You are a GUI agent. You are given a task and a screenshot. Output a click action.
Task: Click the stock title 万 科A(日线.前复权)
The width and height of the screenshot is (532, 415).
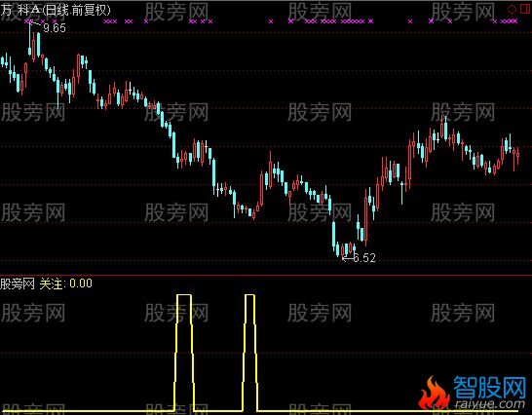click(56, 10)
